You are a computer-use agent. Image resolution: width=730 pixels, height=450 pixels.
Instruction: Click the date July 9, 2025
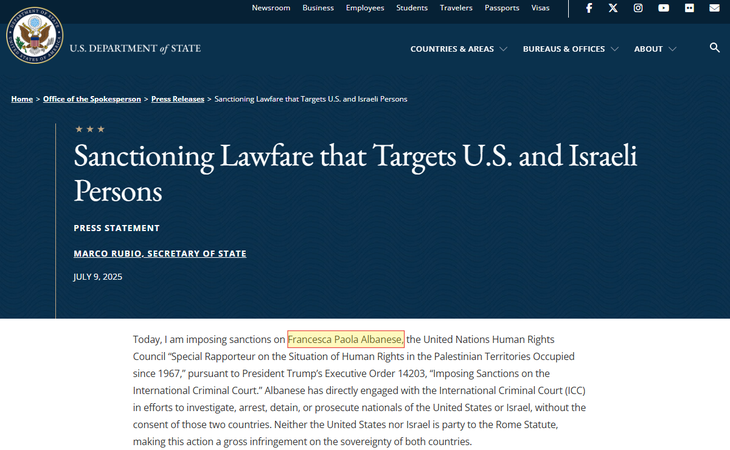point(98,277)
